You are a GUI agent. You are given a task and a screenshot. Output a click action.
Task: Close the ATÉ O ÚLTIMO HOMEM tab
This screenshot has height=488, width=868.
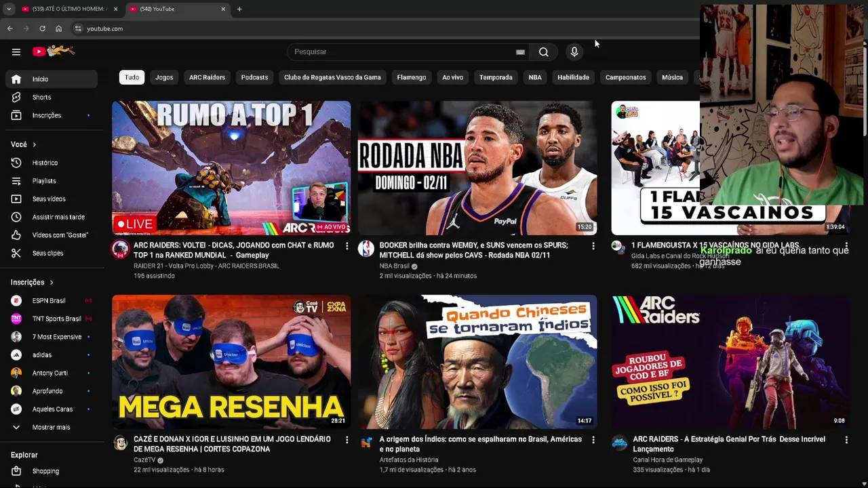pos(115,9)
